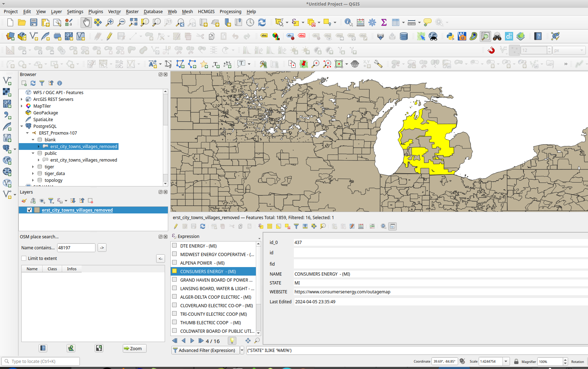
Task: Click the Zoom button in OSM panel
Action: tap(134, 348)
